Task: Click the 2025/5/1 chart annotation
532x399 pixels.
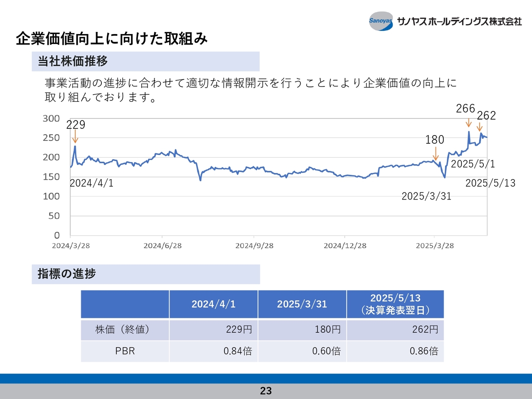Action: click(x=473, y=164)
